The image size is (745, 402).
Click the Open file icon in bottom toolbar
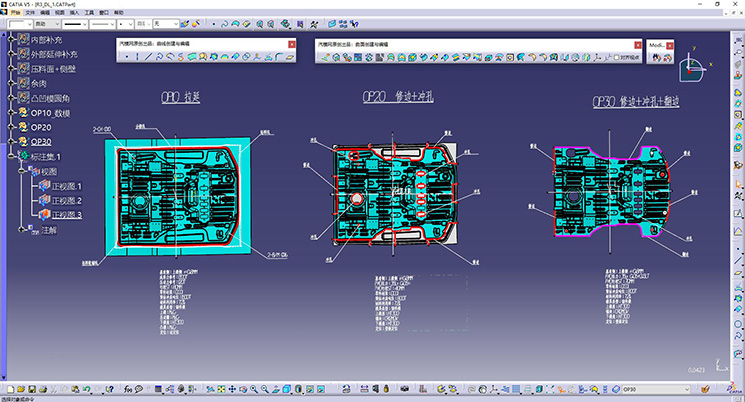coord(21,389)
